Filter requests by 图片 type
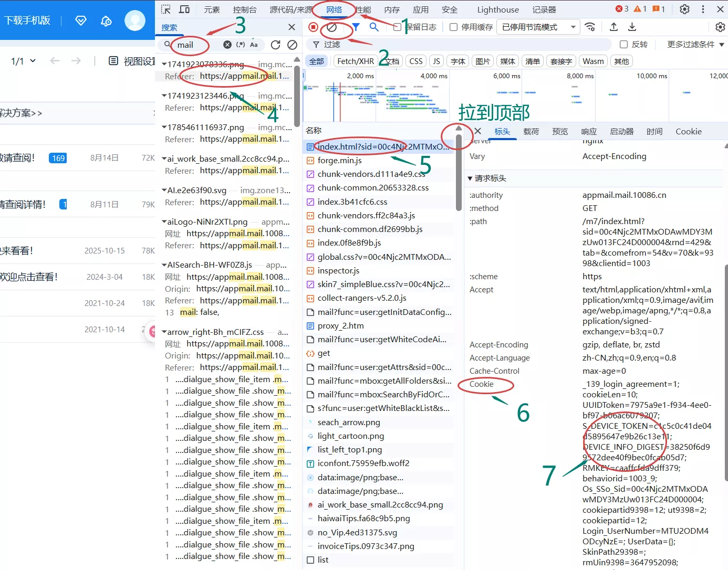 coord(483,61)
